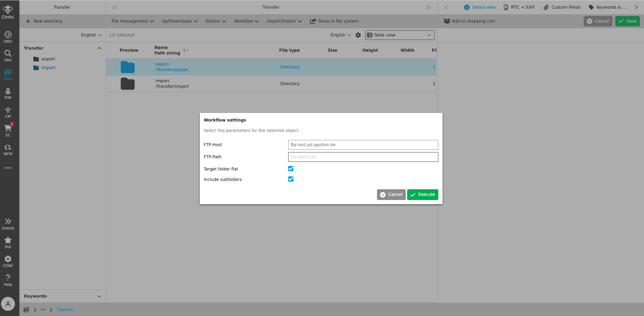This screenshot has height=316, width=644.
Task: Click the table settings gear icon
Action: click(x=358, y=35)
